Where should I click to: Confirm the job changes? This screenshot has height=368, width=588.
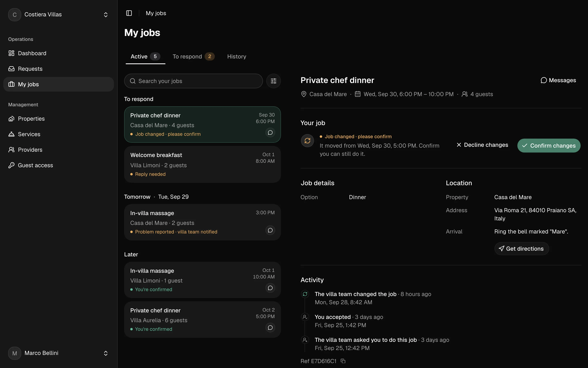tap(549, 146)
